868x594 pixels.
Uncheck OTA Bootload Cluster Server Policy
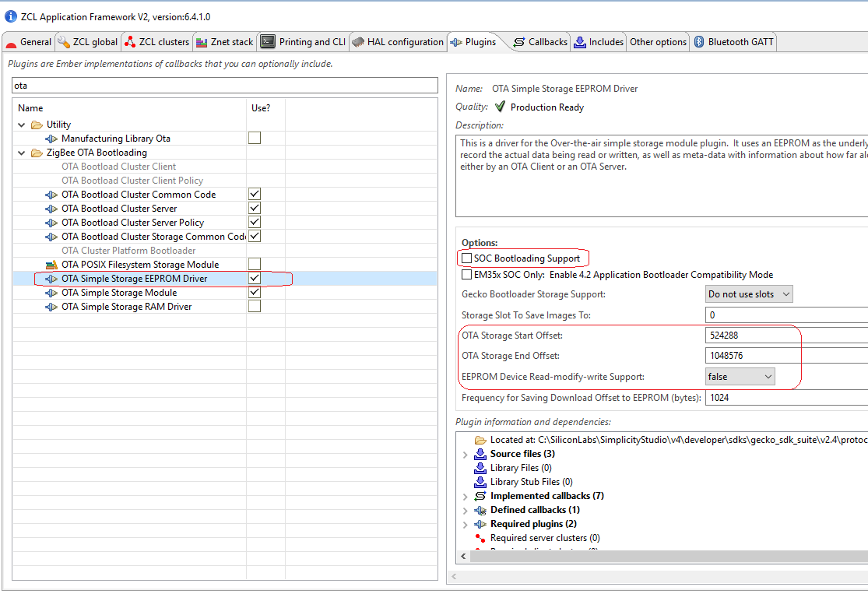[255, 222]
